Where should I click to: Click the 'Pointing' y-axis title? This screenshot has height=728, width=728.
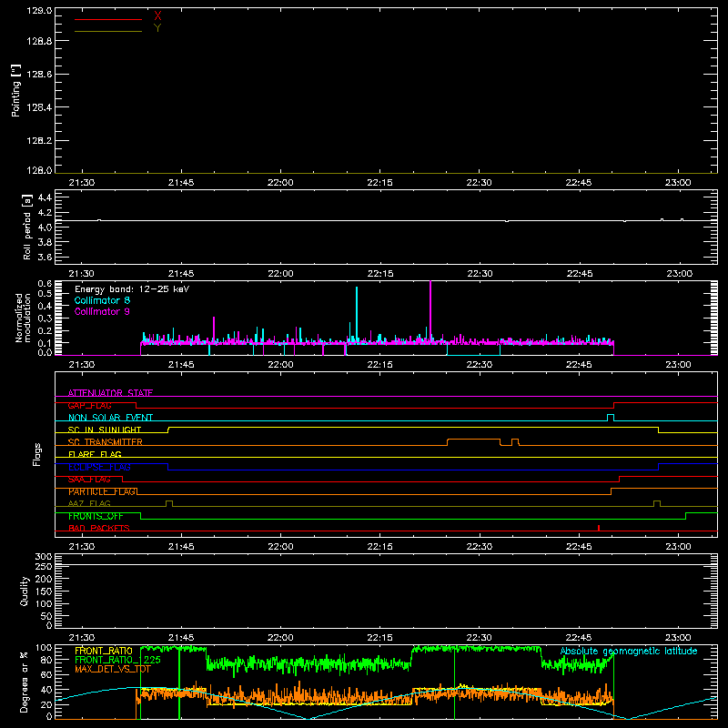tap(15, 91)
